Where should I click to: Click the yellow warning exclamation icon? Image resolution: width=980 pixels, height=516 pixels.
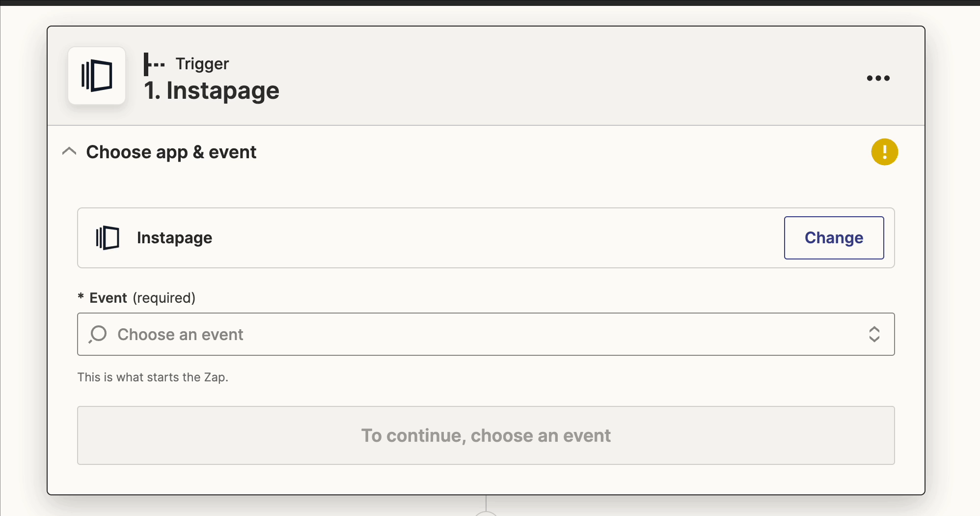(x=884, y=152)
